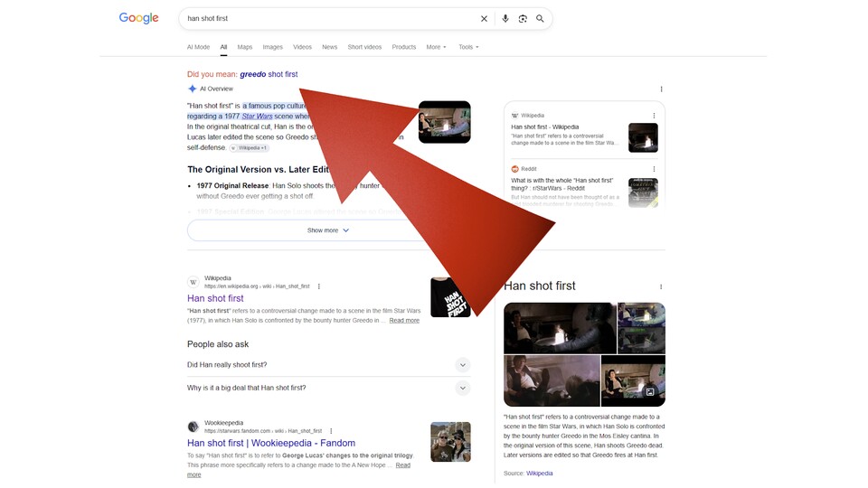868x488 pixels.
Task: Click the greedo shot first suggestion
Action: (269, 74)
